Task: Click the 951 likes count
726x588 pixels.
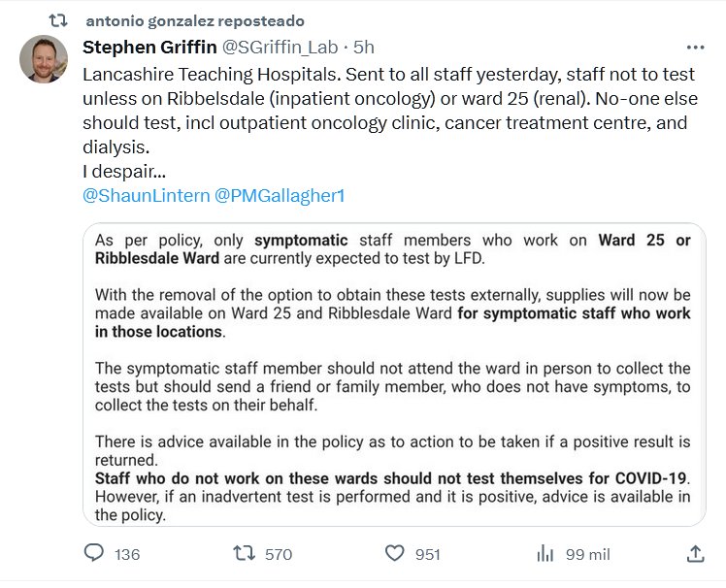Action: (x=427, y=554)
